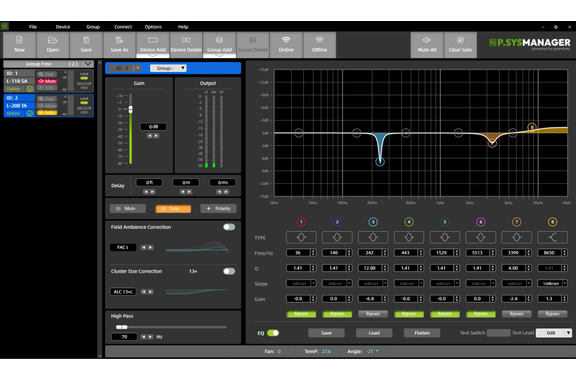
Task: Collapse the Group Free list
Action: (88, 64)
